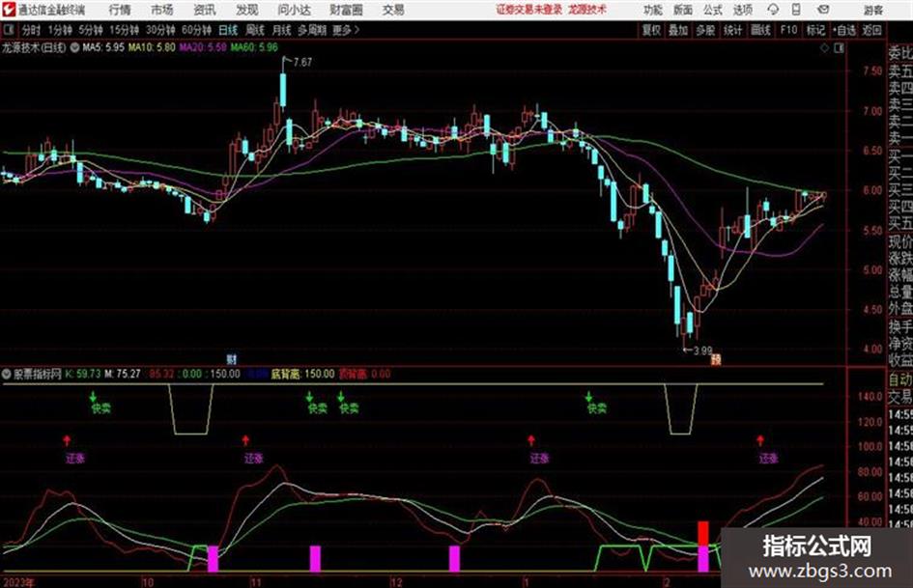
Task: Open the 资讯 menu
Action: (x=205, y=10)
